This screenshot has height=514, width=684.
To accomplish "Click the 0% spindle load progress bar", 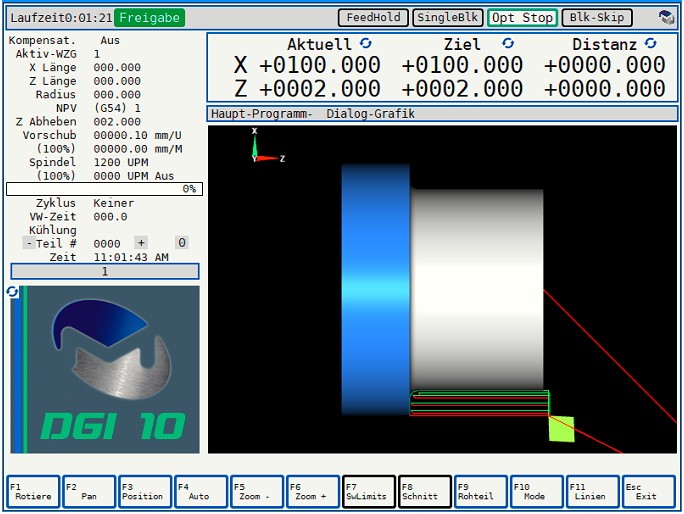I will click(x=104, y=189).
